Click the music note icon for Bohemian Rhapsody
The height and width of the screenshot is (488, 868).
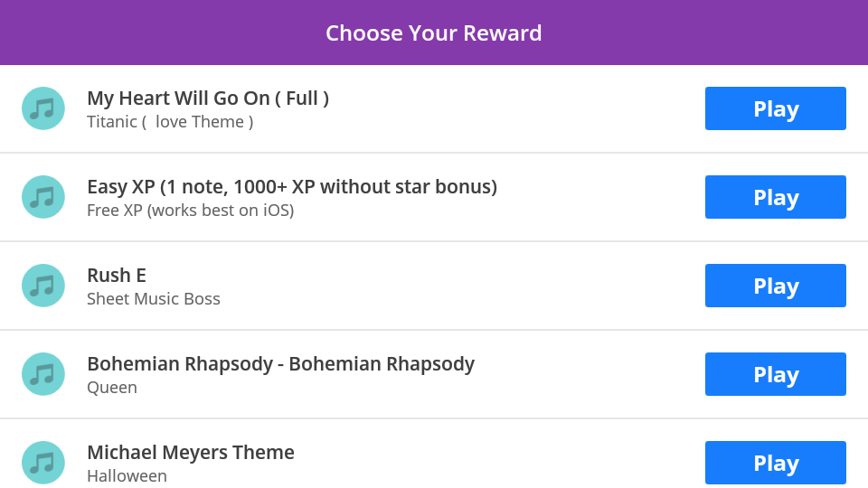(43, 374)
